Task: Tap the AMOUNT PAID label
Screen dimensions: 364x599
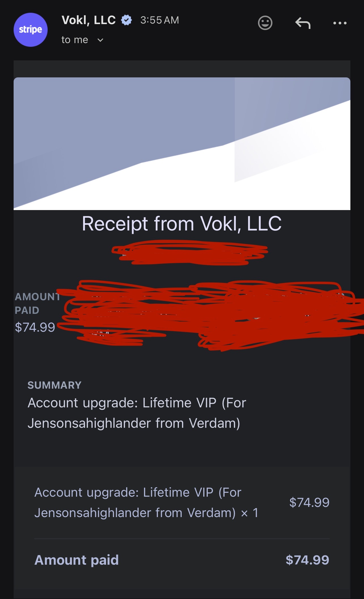Action: [37, 303]
